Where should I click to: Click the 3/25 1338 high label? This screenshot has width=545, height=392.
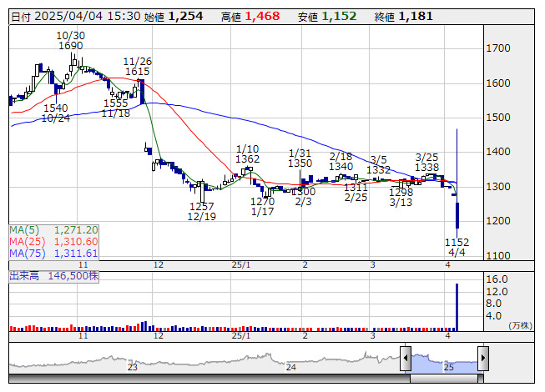(426, 162)
